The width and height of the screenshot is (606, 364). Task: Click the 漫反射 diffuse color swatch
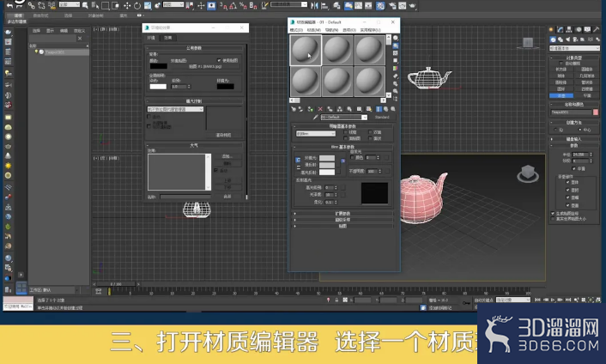pyautogui.click(x=327, y=165)
